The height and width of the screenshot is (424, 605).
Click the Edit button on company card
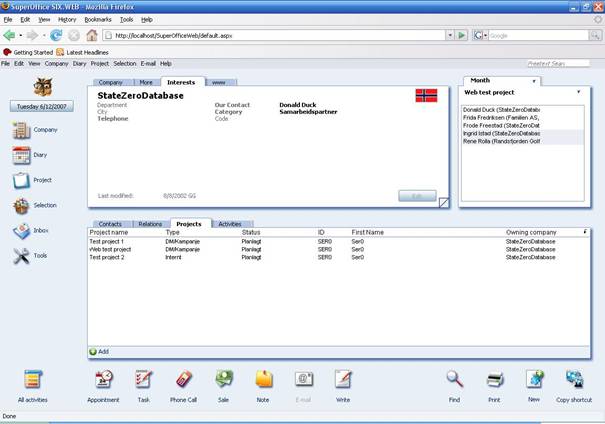pos(417,196)
